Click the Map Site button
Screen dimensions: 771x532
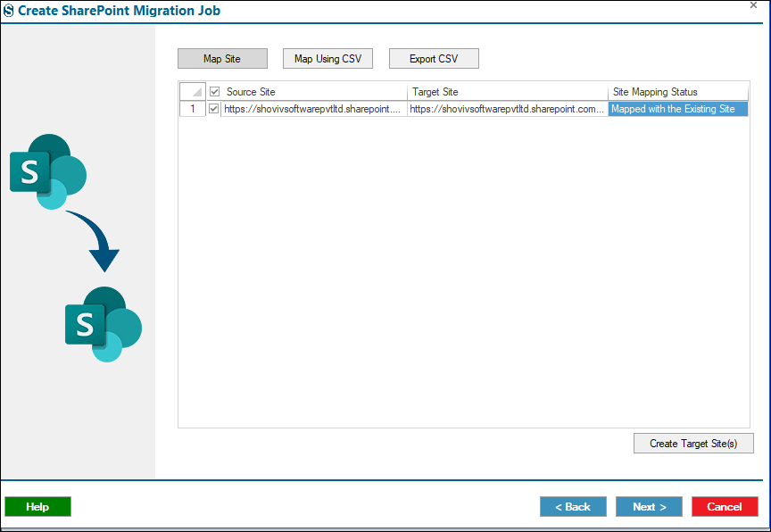[222, 59]
